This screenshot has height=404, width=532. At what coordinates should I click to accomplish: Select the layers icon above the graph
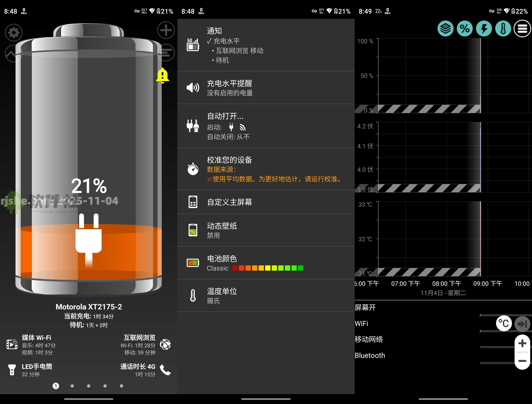tap(446, 28)
